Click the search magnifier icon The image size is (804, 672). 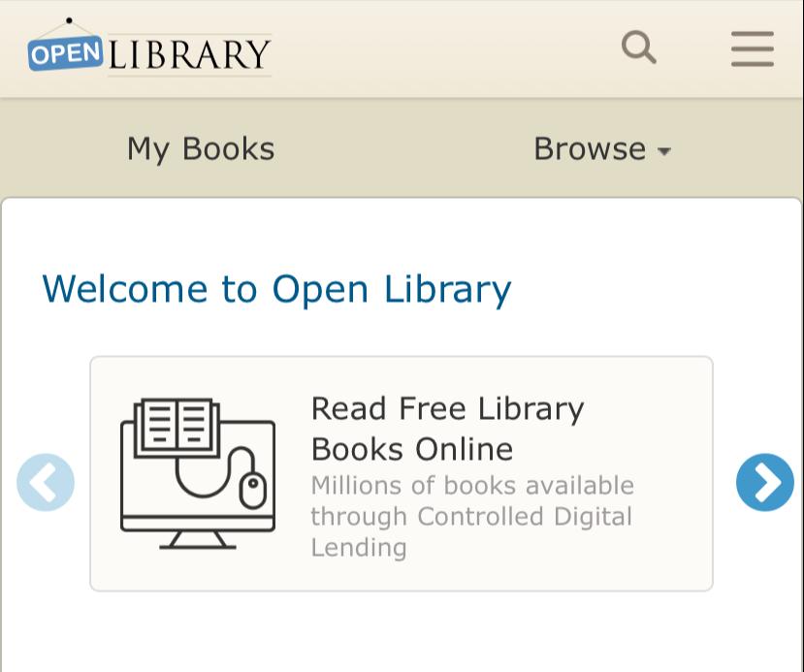pyautogui.click(x=638, y=47)
